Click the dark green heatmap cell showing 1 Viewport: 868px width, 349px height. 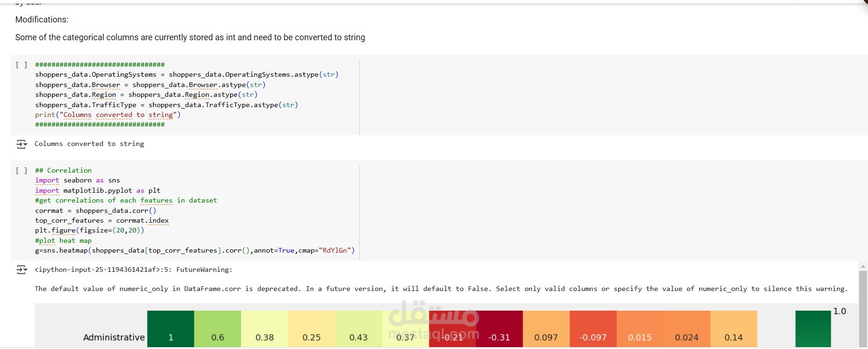click(171, 329)
